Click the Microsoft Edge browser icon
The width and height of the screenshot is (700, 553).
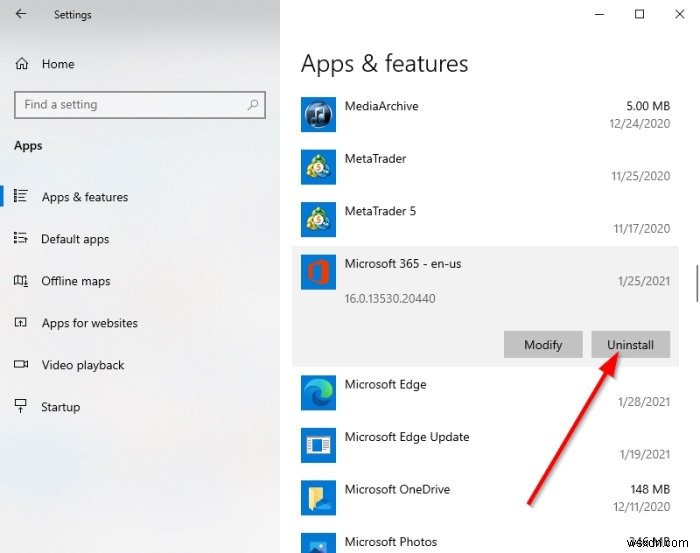click(318, 393)
